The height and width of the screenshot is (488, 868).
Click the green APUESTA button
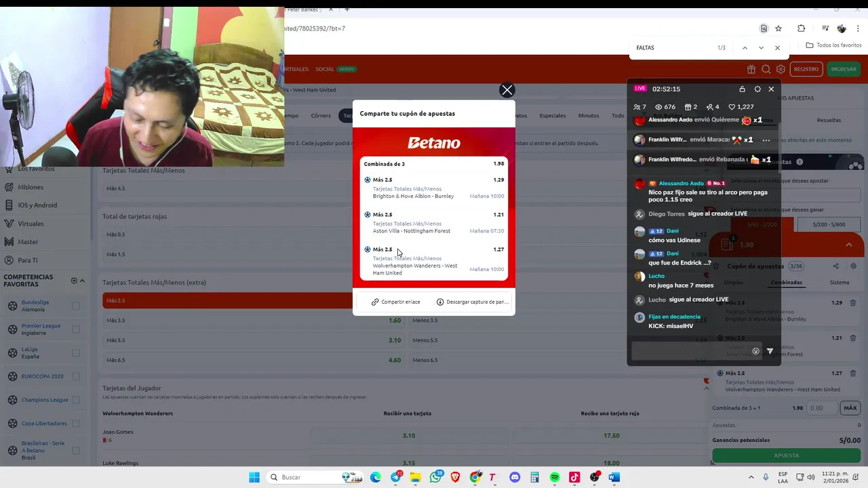(786, 455)
